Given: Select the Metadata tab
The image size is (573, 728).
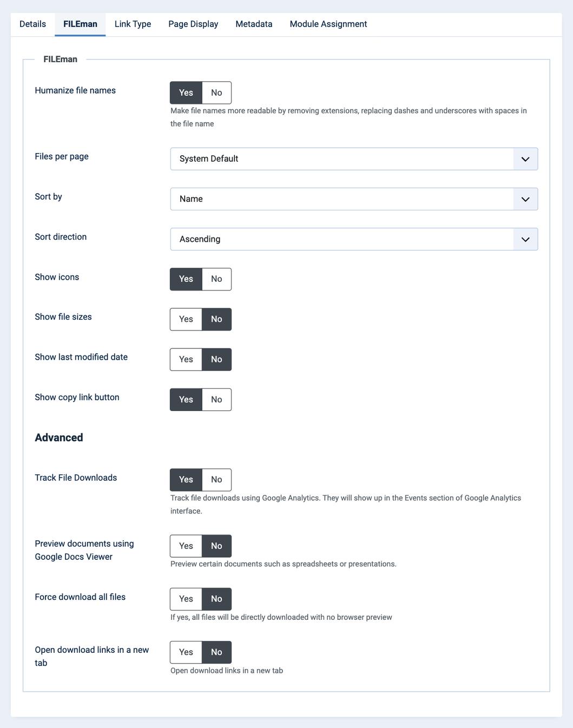Looking at the screenshot, I should coord(254,24).
